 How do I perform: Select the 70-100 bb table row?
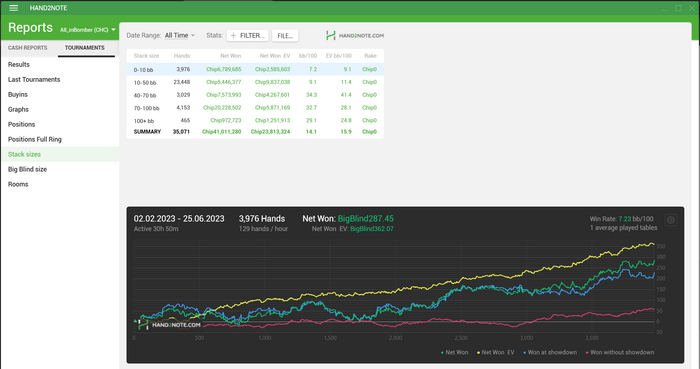point(255,108)
